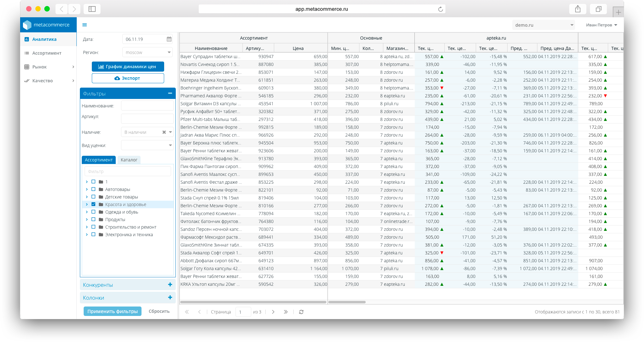
Task: Click the metacommerce logo icon
Action: click(x=27, y=25)
